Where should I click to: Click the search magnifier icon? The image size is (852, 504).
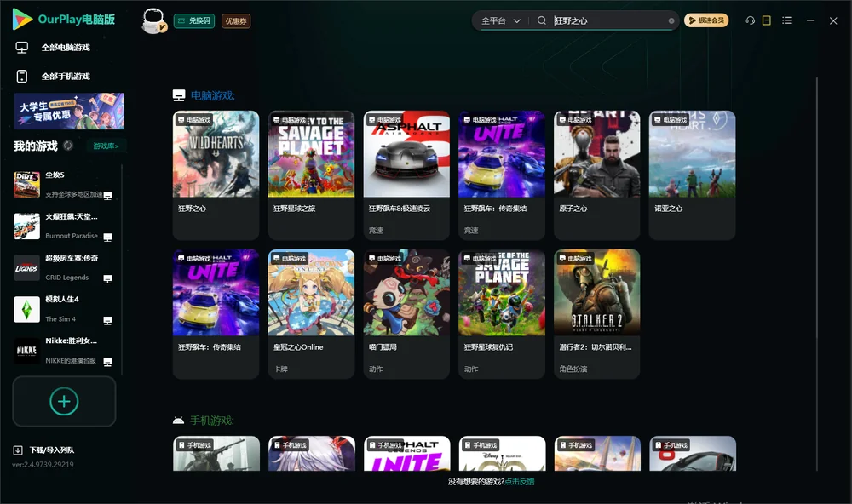pos(541,20)
